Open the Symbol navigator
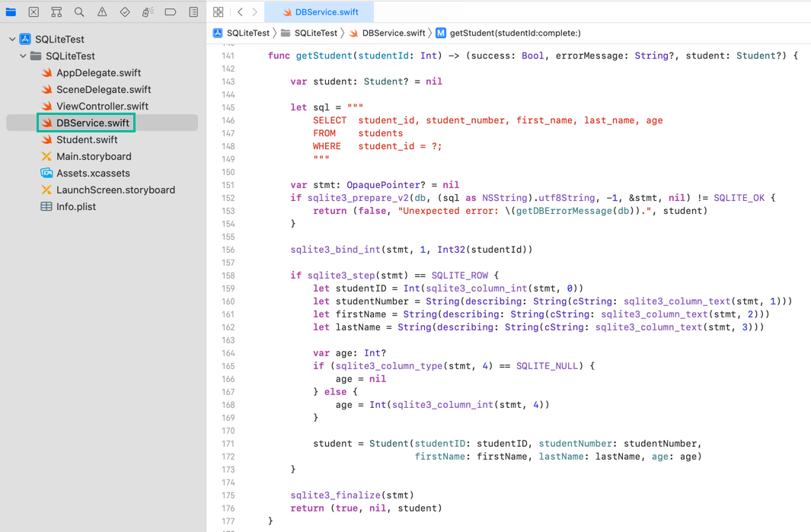 pos(56,12)
